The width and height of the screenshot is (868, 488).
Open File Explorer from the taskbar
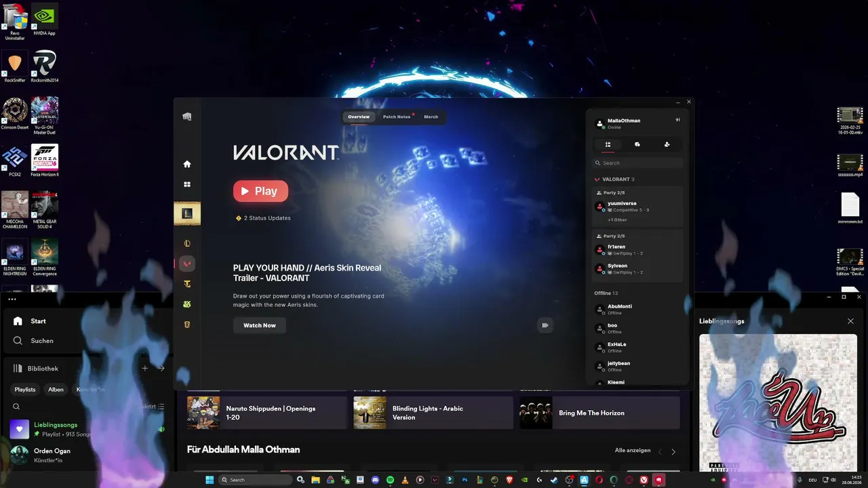coord(315,480)
